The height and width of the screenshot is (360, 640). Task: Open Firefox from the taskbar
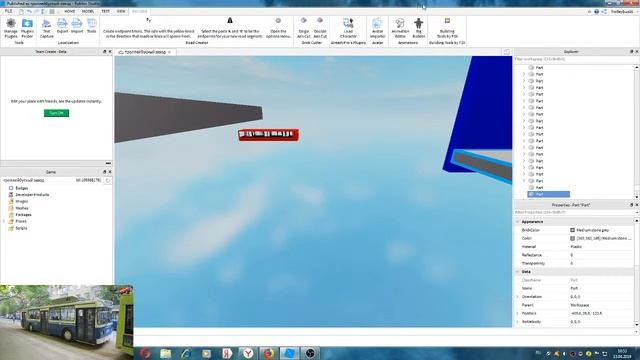tap(269, 353)
